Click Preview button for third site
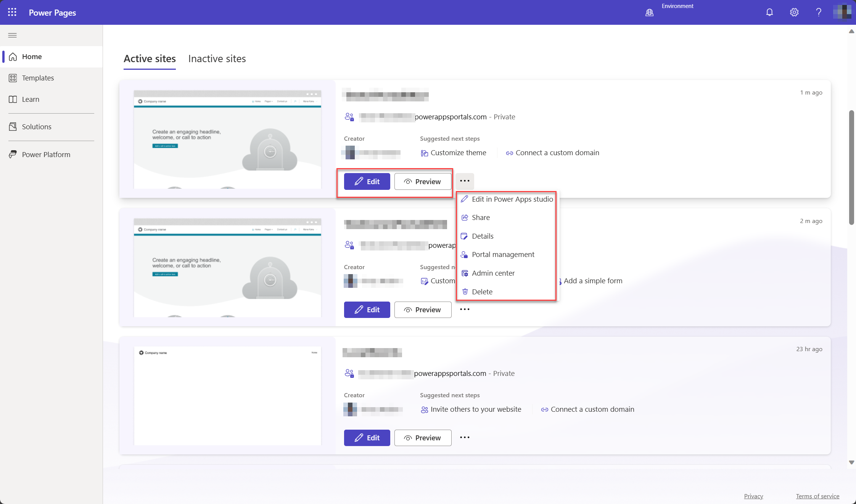This screenshot has width=856, height=504. point(423,437)
